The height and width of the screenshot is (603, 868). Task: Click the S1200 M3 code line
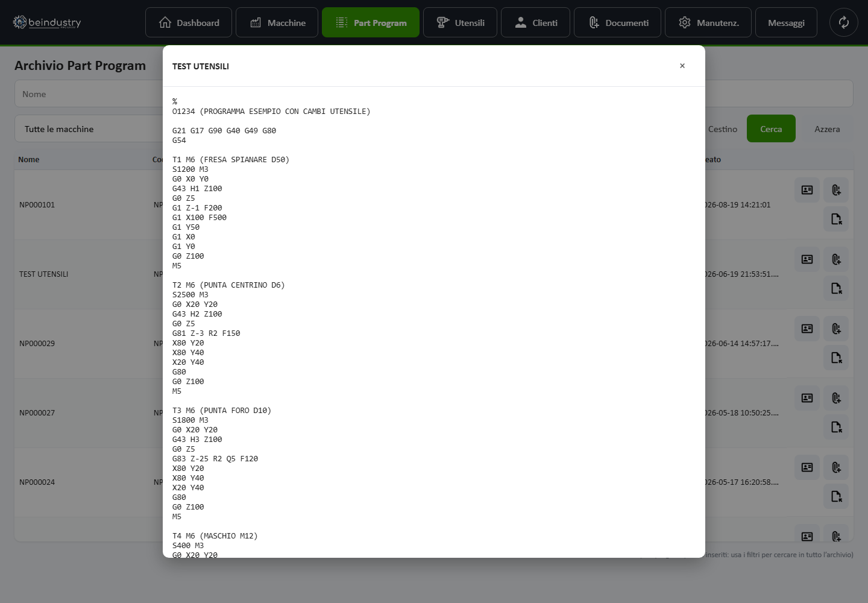tap(190, 169)
